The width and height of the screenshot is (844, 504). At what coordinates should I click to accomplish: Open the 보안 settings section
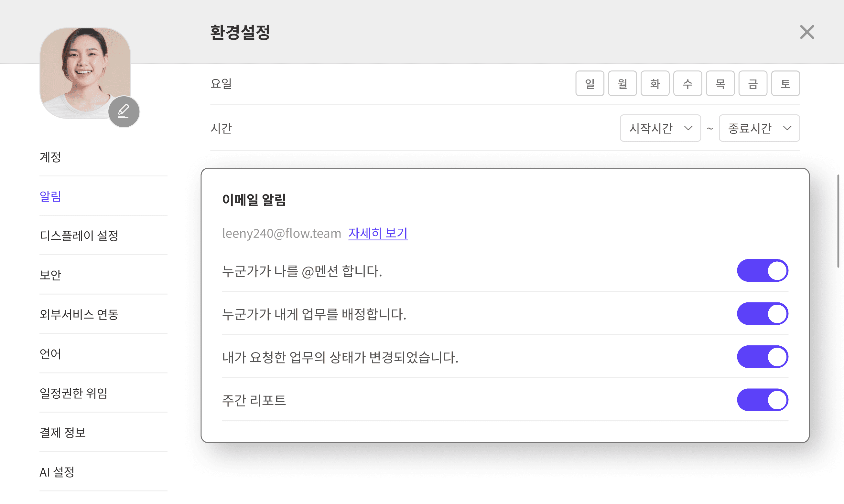50,275
